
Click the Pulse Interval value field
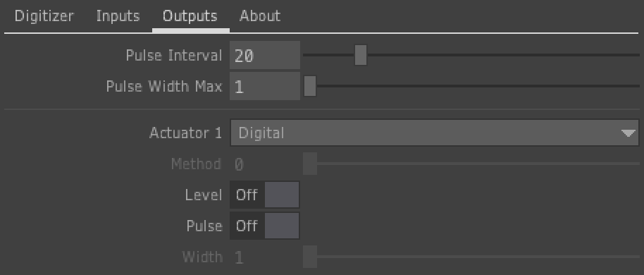coord(265,55)
